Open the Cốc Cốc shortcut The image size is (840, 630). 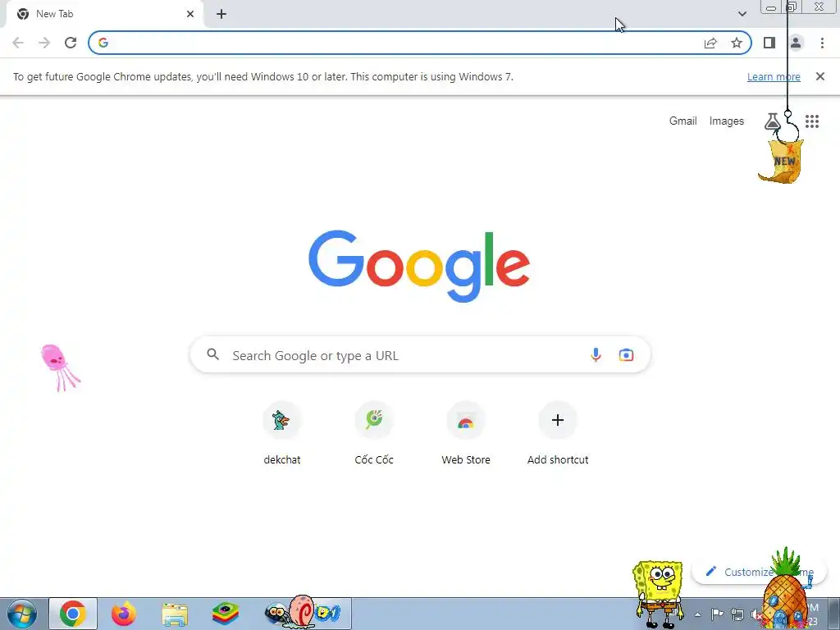click(374, 433)
